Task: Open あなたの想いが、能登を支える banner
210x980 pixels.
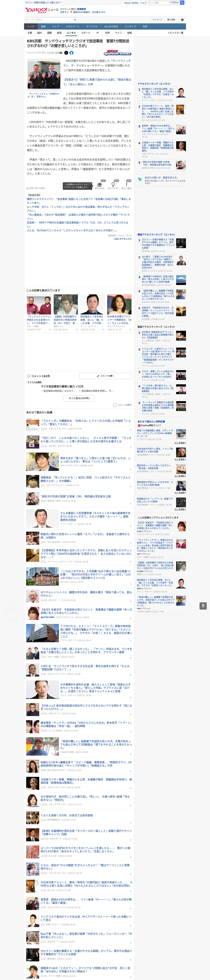Action: coord(161,180)
